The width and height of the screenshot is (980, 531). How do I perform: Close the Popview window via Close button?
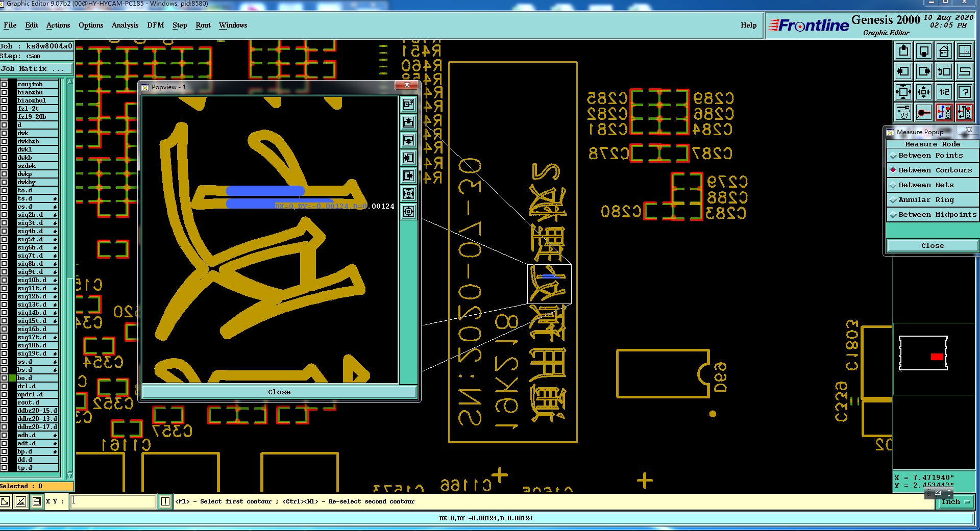coord(279,392)
